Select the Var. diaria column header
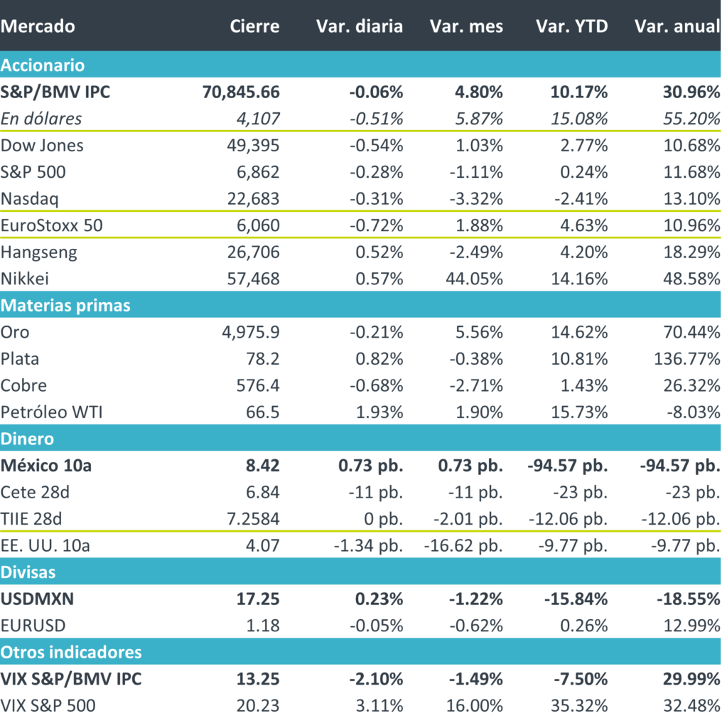This screenshot has height=728, width=722. click(359, 26)
